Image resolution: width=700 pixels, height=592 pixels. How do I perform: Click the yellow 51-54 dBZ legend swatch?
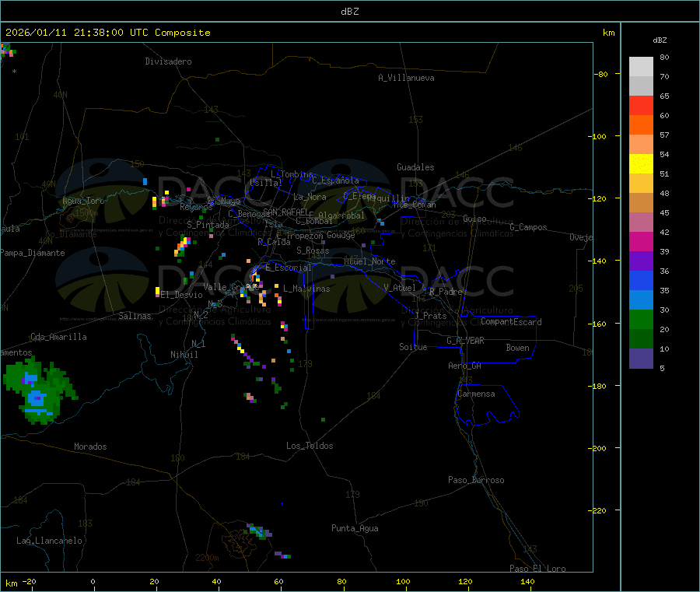point(641,164)
